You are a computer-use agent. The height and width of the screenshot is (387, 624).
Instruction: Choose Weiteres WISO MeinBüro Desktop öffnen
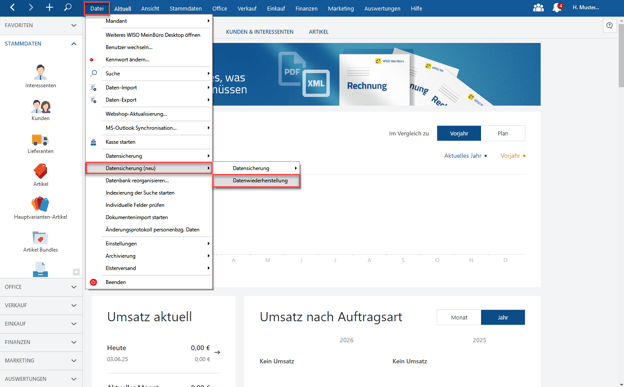click(x=149, y=35)
